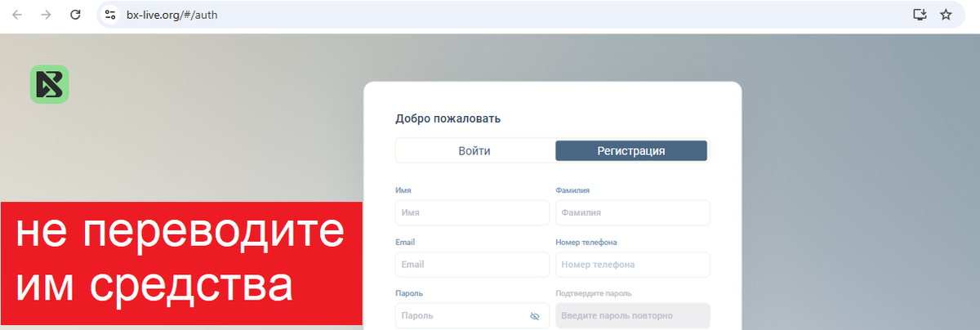Open the green BX logo
The width and height of the screenshot is (980, 330).
tap(50, 84)
